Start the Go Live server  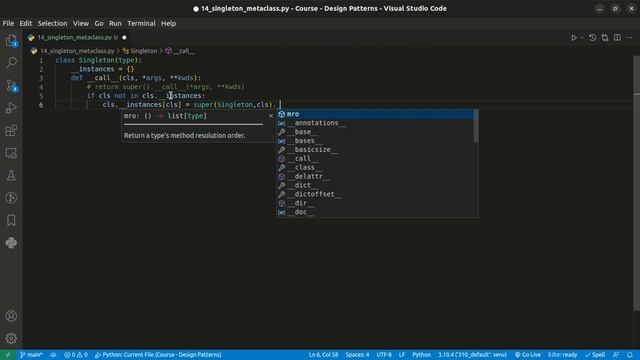(x=527, y=355)
